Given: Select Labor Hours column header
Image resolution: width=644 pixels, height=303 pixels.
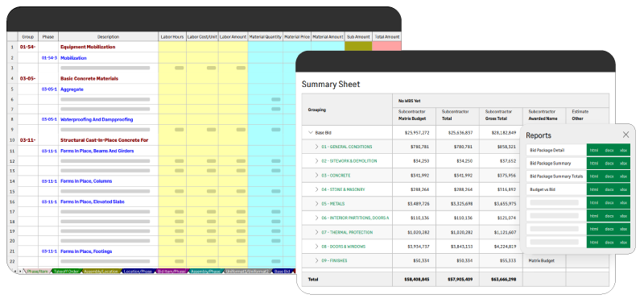Looking at the screenshot, I should [172, 36].
